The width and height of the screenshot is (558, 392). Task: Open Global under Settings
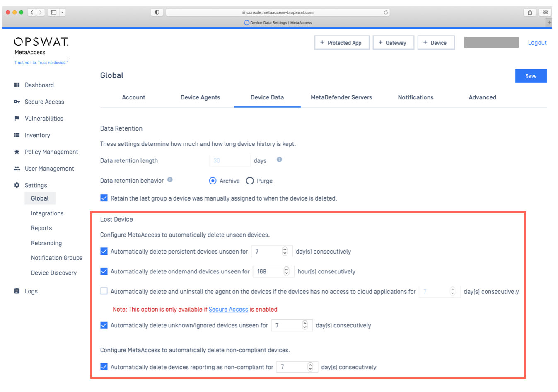[40, 198]
